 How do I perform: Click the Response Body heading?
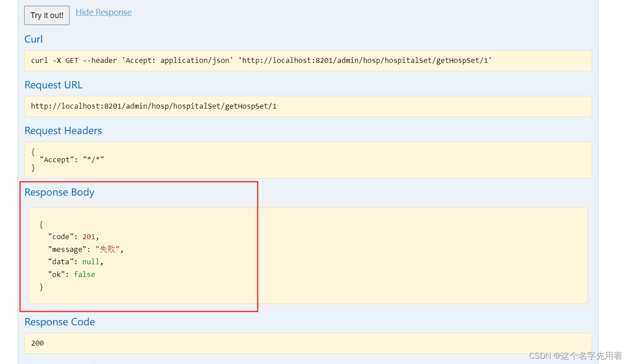point(59,192)
